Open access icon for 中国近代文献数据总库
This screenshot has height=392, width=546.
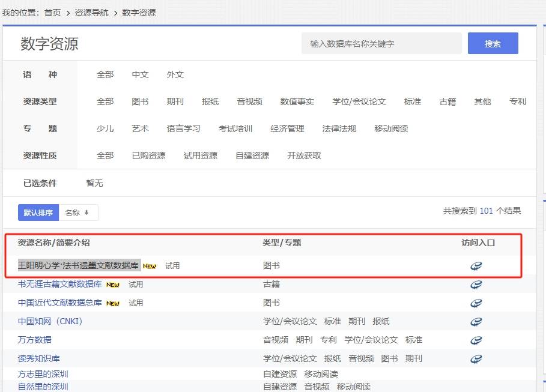(476, 303)
